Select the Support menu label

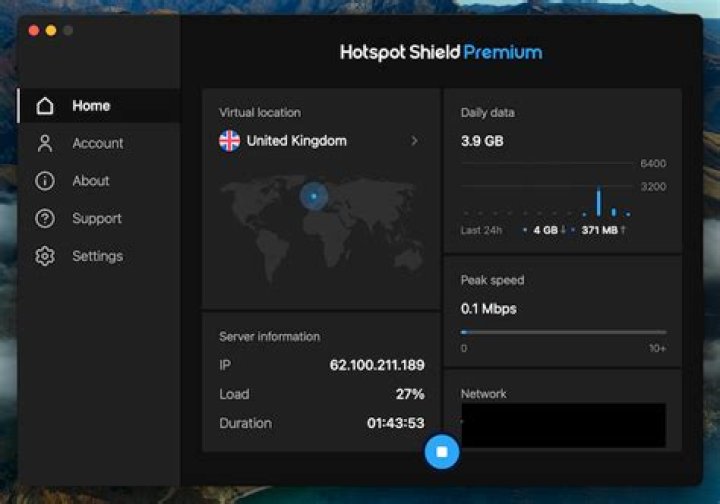point(97,219)
